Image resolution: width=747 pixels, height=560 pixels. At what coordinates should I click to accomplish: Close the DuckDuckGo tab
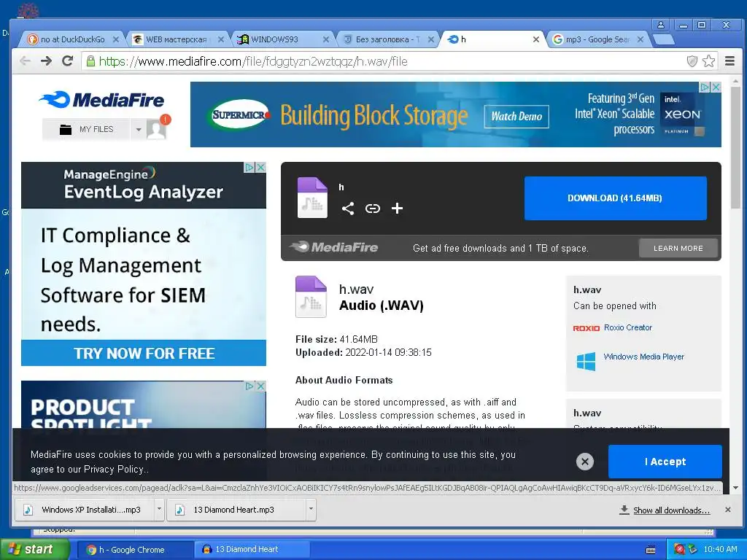pos(116,39)
